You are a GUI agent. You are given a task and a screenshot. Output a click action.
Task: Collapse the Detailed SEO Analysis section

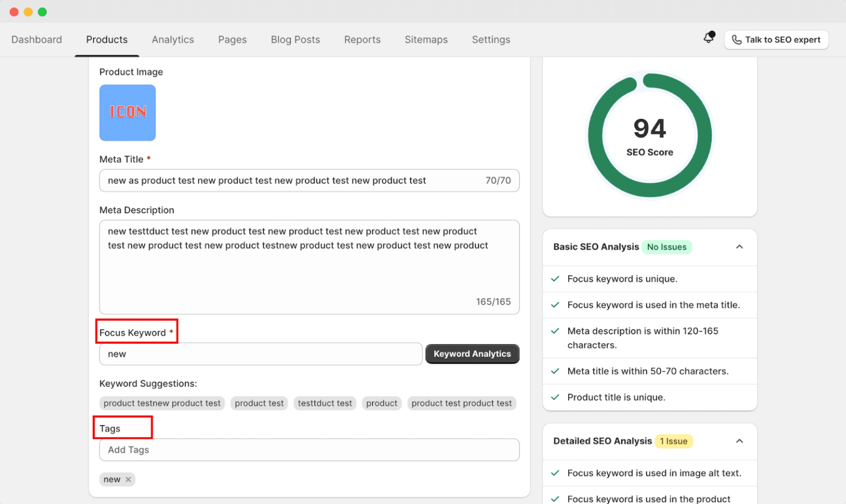coord(739,441)
